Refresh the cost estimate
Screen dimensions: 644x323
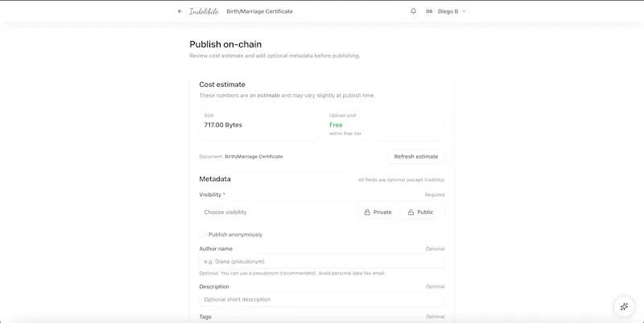point(416,156)
